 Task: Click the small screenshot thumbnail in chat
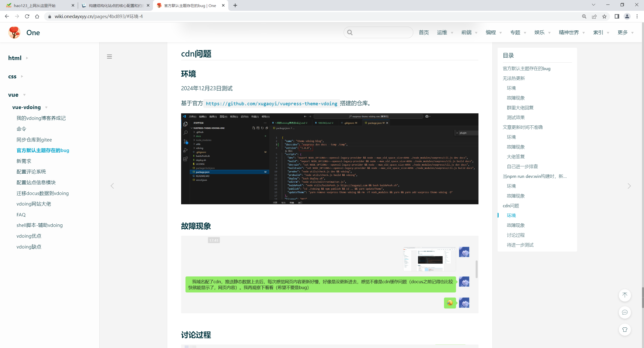click(429, 259)
